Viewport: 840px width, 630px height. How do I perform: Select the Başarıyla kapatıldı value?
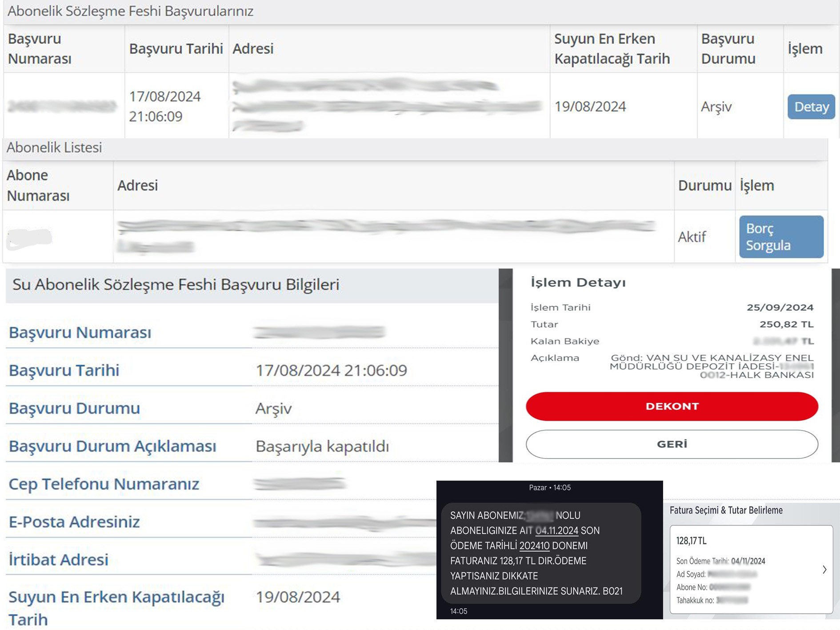click(x=322, y=446)
